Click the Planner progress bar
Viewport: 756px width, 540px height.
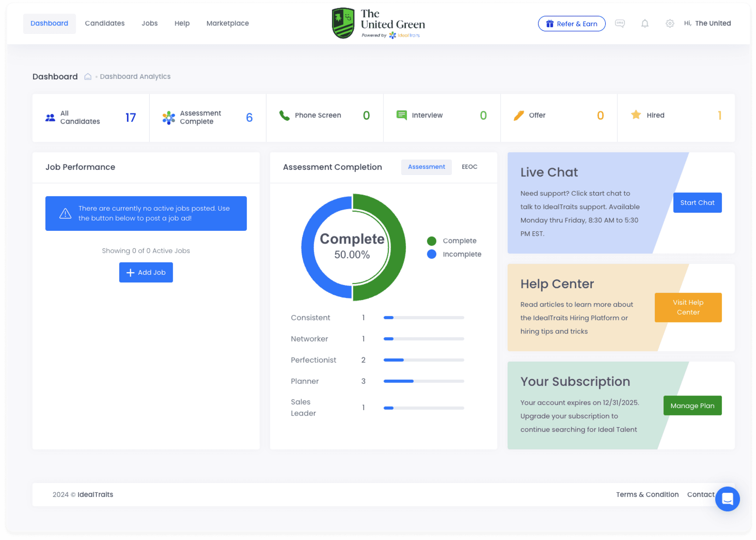423,381
